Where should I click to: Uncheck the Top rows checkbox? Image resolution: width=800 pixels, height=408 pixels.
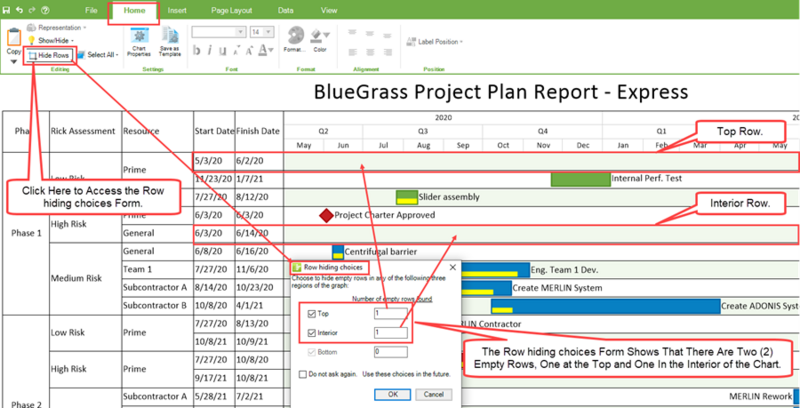coord(312,314)
